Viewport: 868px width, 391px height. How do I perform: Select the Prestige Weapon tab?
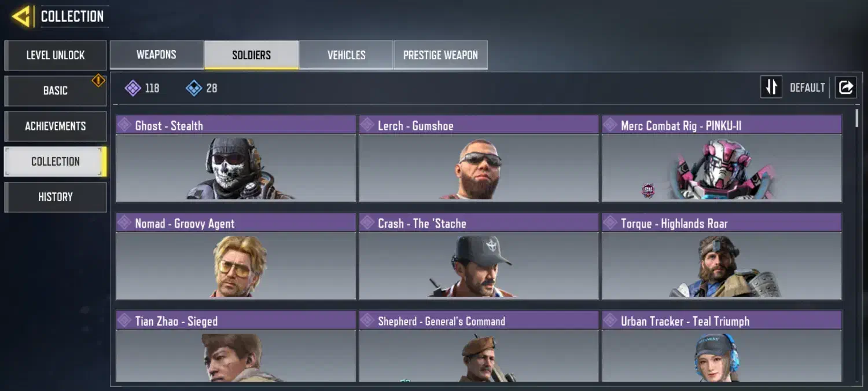pos(440,55)
